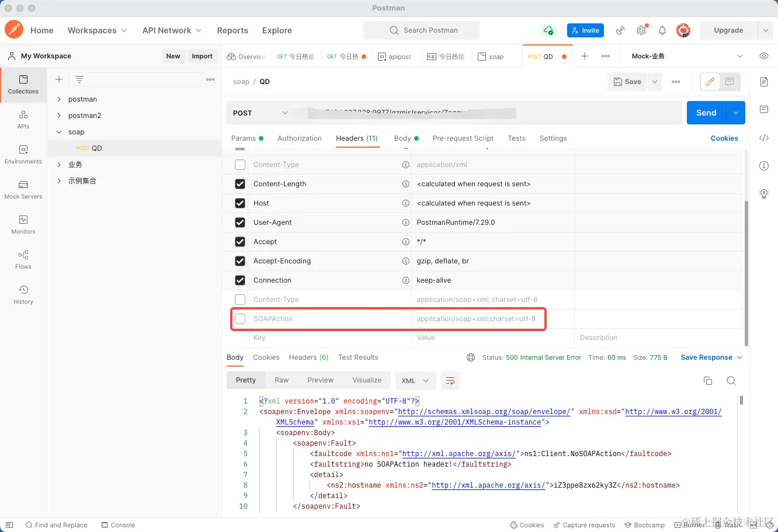Expand the postman2 collection

point(59,116)
